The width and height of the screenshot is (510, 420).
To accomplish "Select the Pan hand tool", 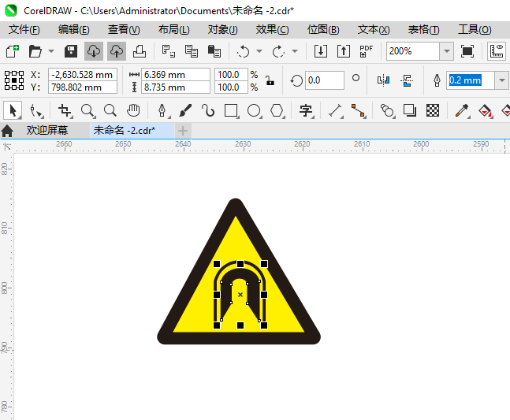I will tap(133, 111).
